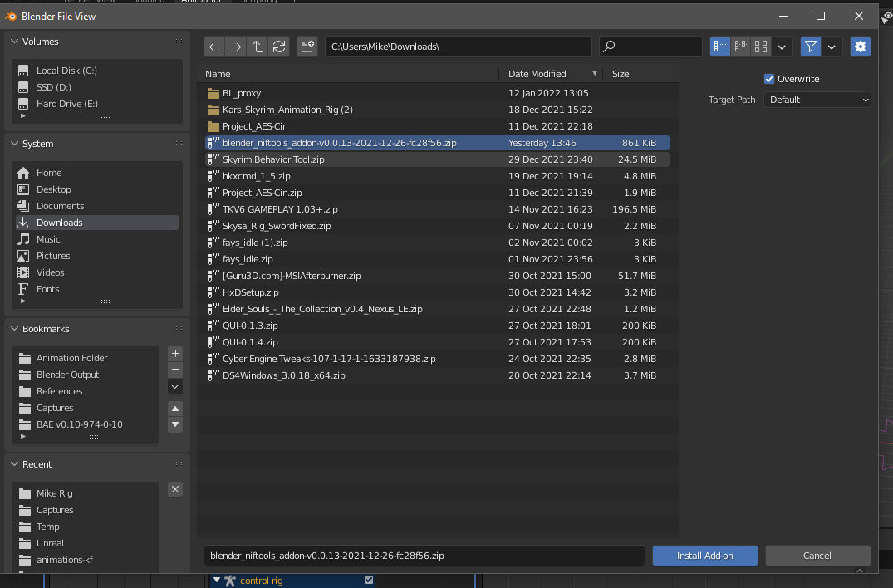Collapse the Volumes panel

[15, 42]
